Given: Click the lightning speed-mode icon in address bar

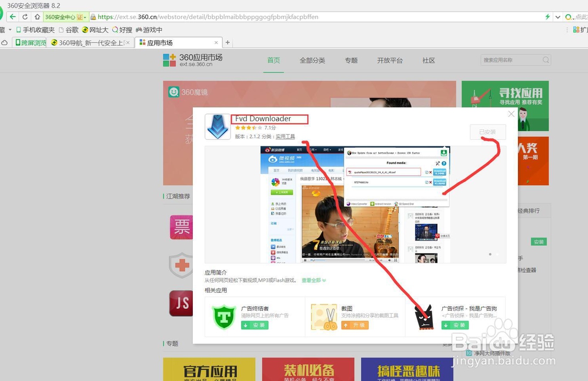Looking at the screenshot, I should click(x=547, y=17).
